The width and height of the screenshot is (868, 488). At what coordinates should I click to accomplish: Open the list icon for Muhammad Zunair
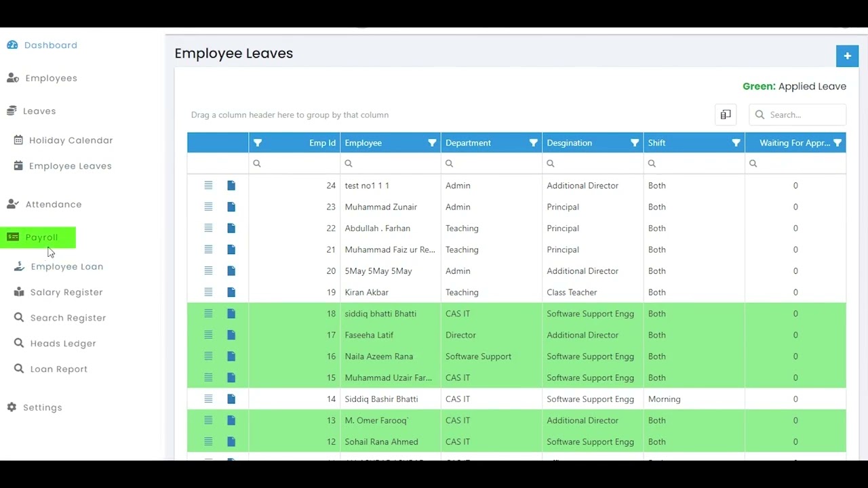coord(209,207)
